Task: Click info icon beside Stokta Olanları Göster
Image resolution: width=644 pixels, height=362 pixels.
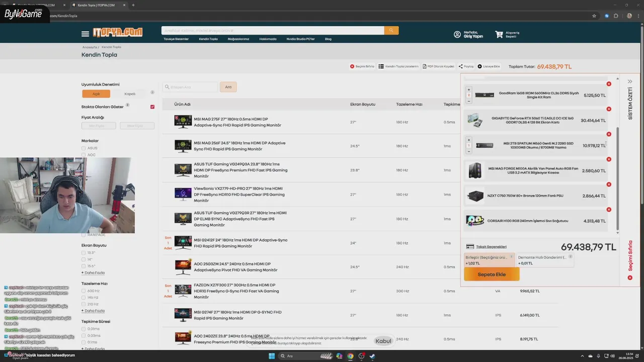Action: (127, 105)
